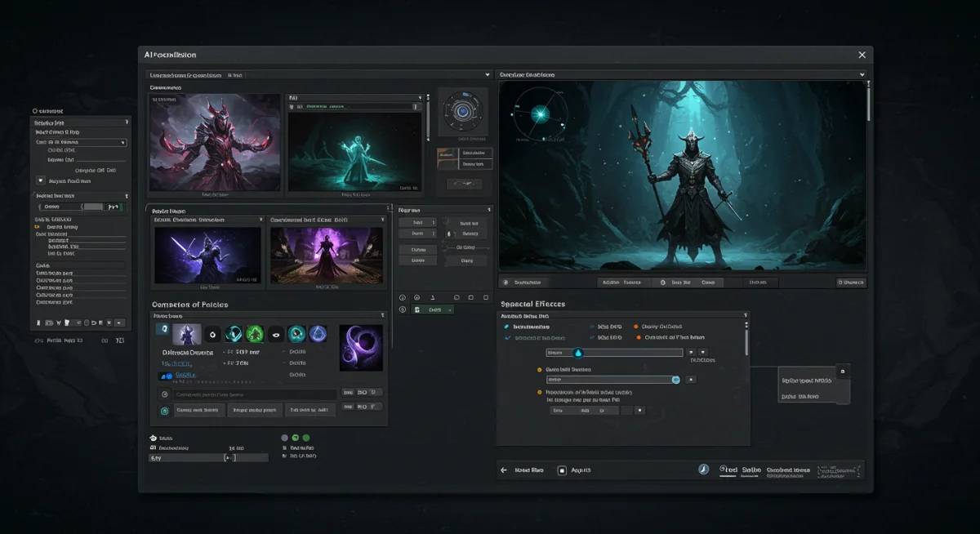
Task: Click the teal spiral icon next to the prompt field
Action: (x=165, y=410)
